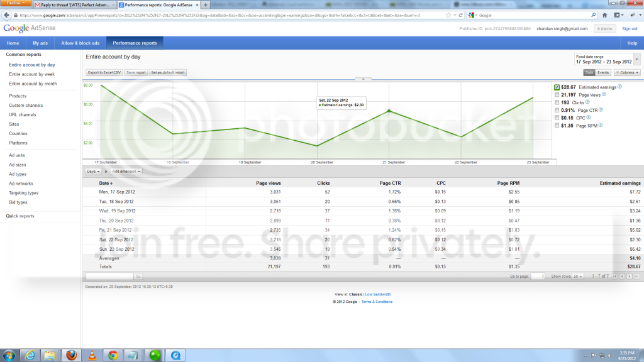Image resolution: width=644 pixels, height=362 pixels.
Task: Click help icon next to Page CTR
Action: 601,109
